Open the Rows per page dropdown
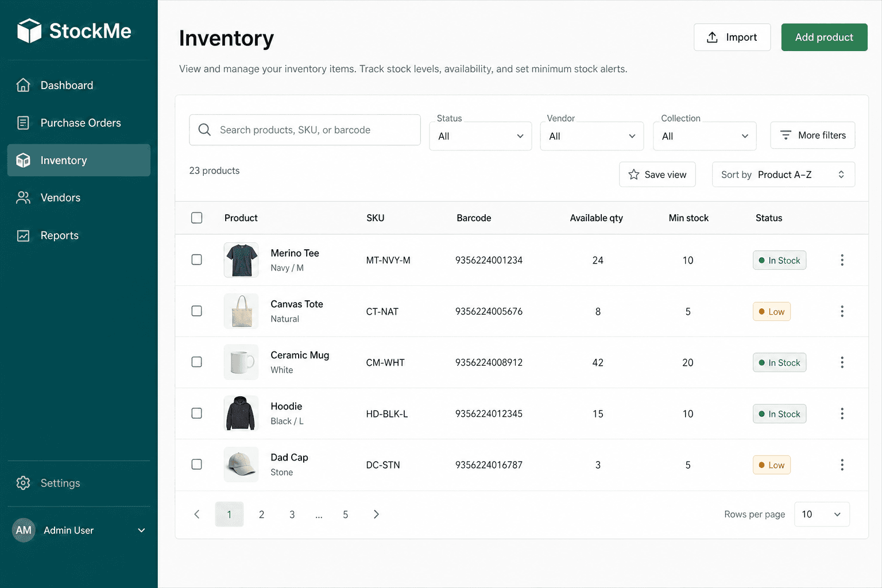Screen dimensions: 882x588 pyautogui.click(x=822, y=514)
